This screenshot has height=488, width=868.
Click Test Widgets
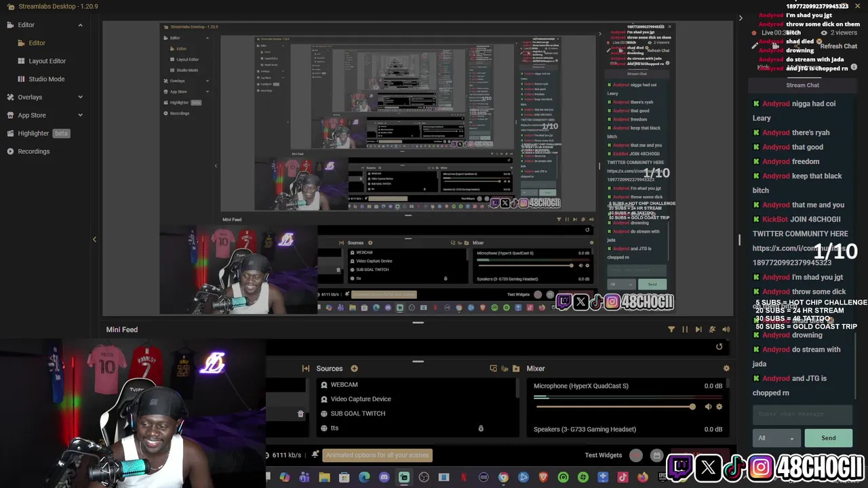click(x=604, y=455)
